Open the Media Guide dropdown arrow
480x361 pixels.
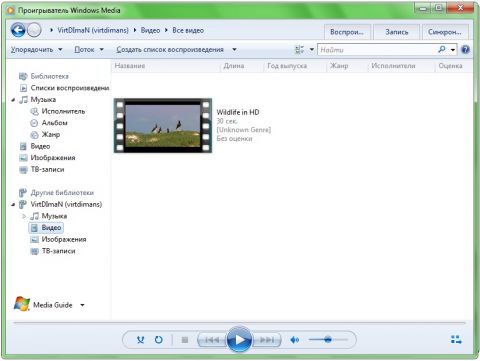(82, 305)
